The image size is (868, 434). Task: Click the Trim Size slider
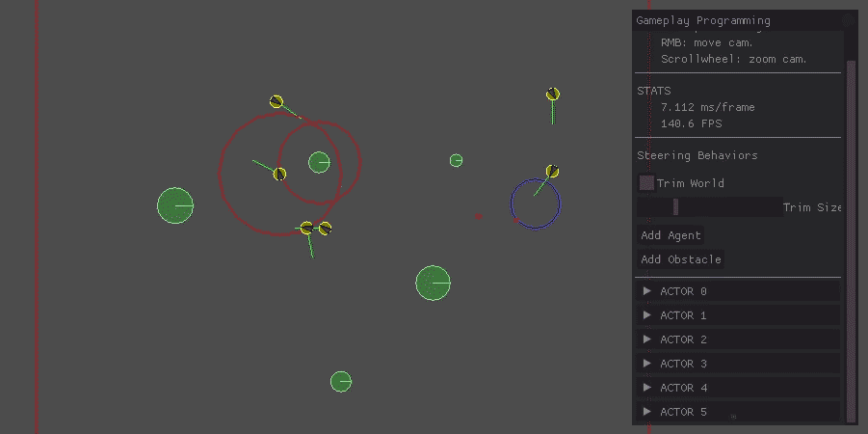[x=709, y=206]
